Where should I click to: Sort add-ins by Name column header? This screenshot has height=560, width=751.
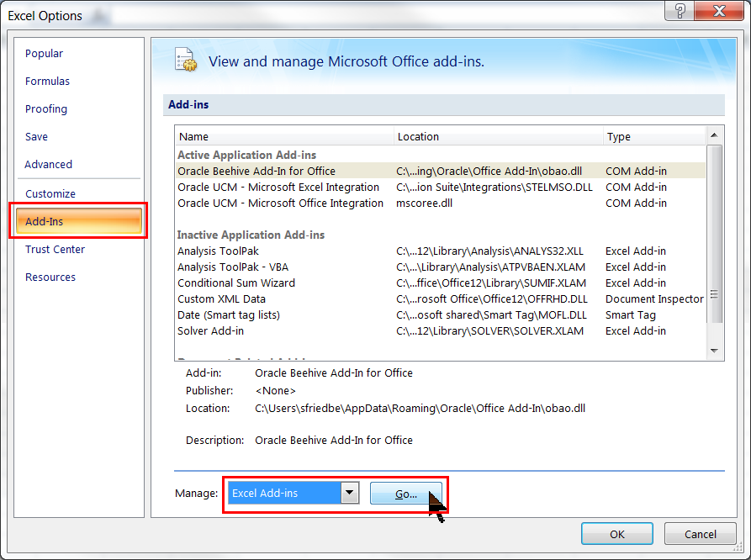[x=193, y=137]
